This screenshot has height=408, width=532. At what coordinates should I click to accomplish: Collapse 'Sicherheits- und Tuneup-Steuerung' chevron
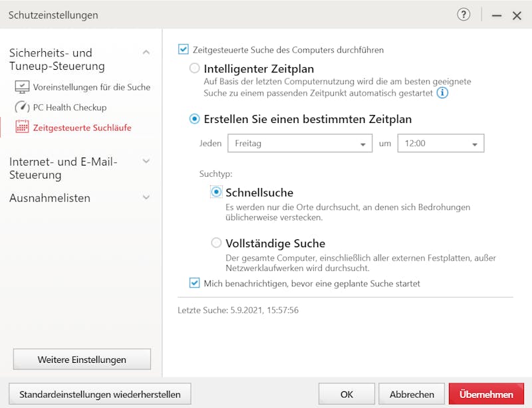pyautogui.click(x=146, y=52)
